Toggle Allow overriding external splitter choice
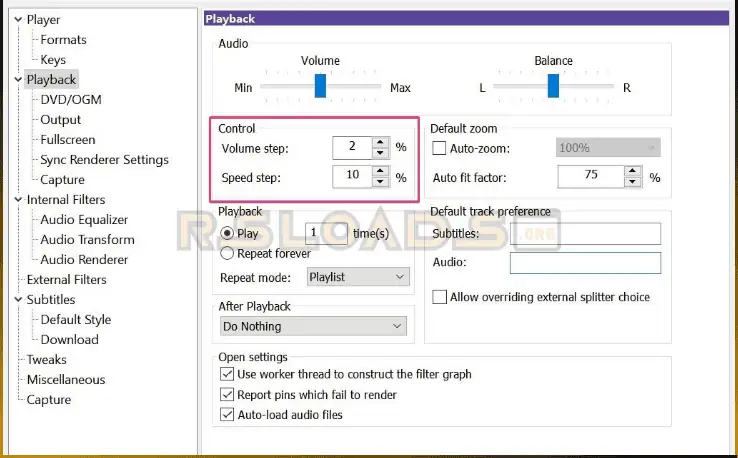 [439, 297]
